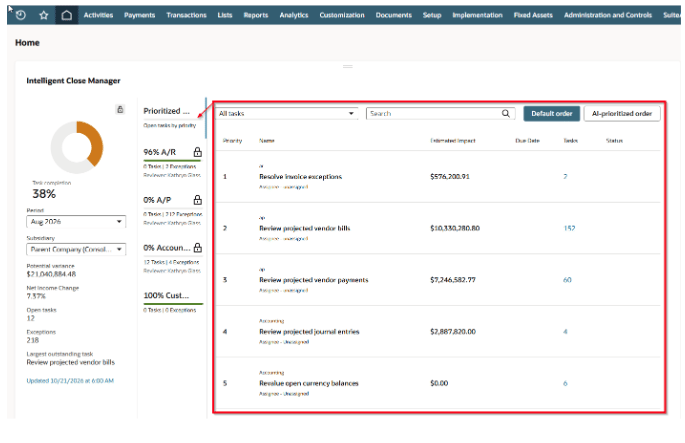Open the Administration and Controls menu
Screen dimensions: 685x443
[608, 15]
